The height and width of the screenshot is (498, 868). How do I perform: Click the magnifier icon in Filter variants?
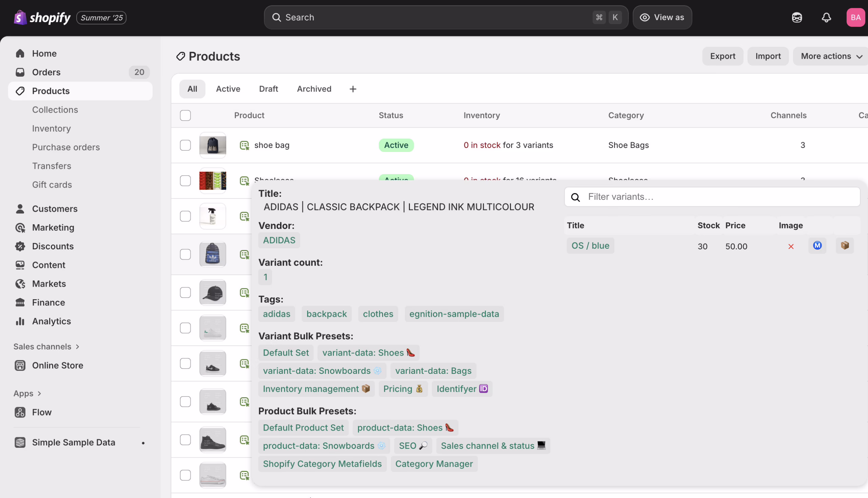pos(576,197)
